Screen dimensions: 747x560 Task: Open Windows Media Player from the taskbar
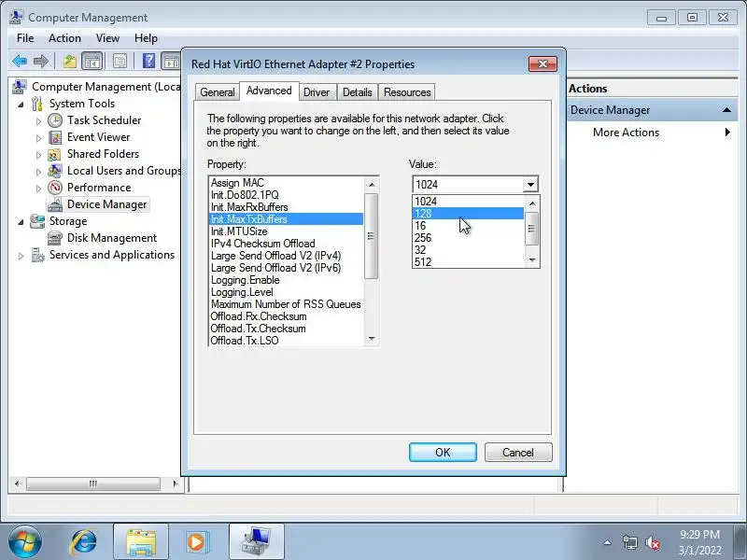(x=196, y=542)
